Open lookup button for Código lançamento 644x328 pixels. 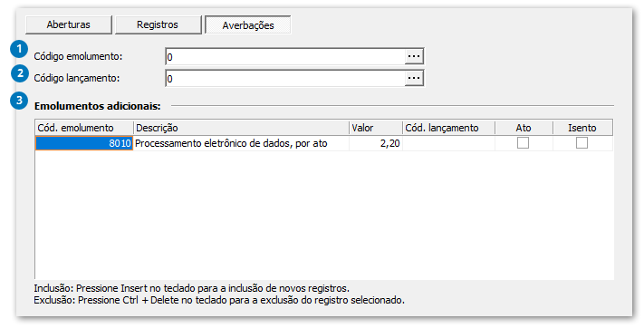coord(414,78)
